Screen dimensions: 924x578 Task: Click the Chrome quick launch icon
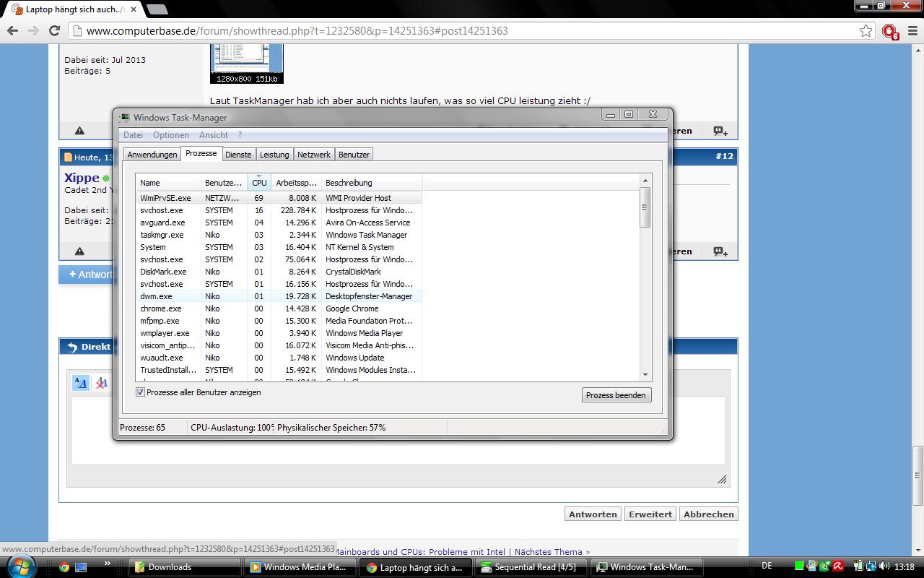[x=64, y=567]
